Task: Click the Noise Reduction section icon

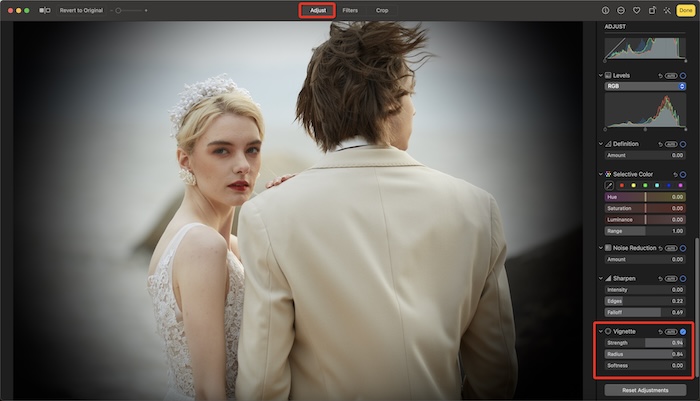Action: coord(608,248)
